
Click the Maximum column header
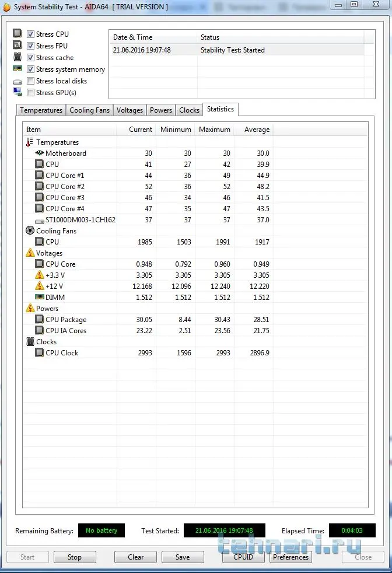coord(215,130)
